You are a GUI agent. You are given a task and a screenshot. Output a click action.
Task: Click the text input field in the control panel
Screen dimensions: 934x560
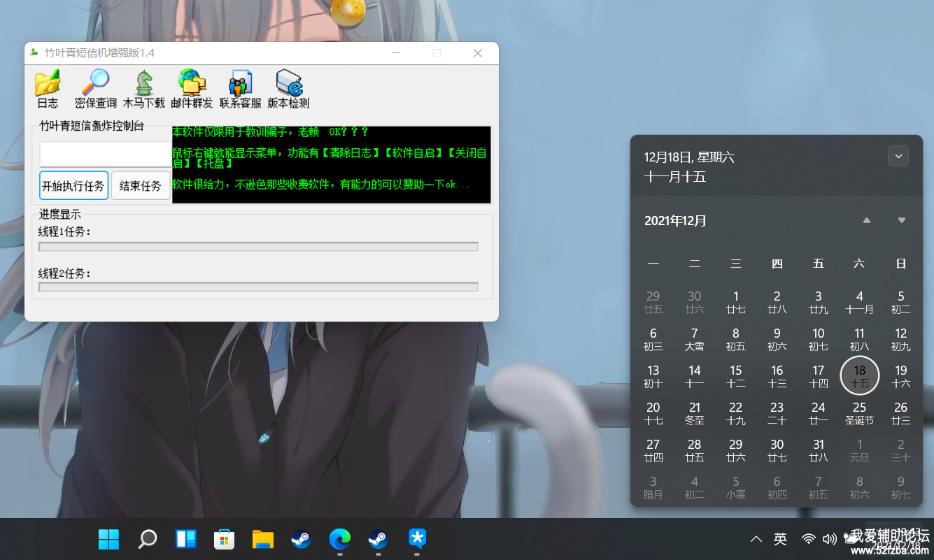coord(105,155)
